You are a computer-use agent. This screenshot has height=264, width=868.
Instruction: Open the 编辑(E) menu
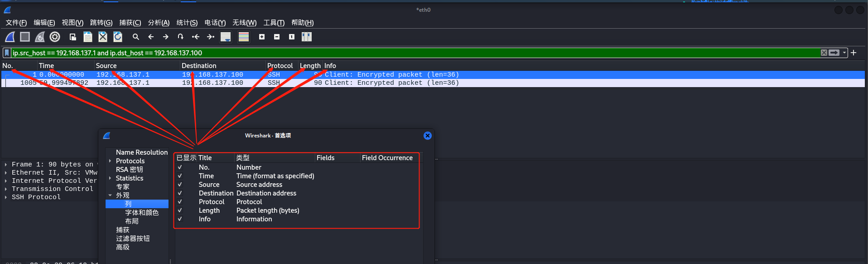click(x=44, y=23)
